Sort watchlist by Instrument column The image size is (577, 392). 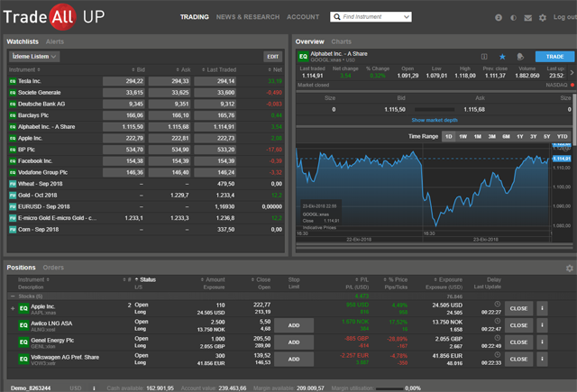24,70
